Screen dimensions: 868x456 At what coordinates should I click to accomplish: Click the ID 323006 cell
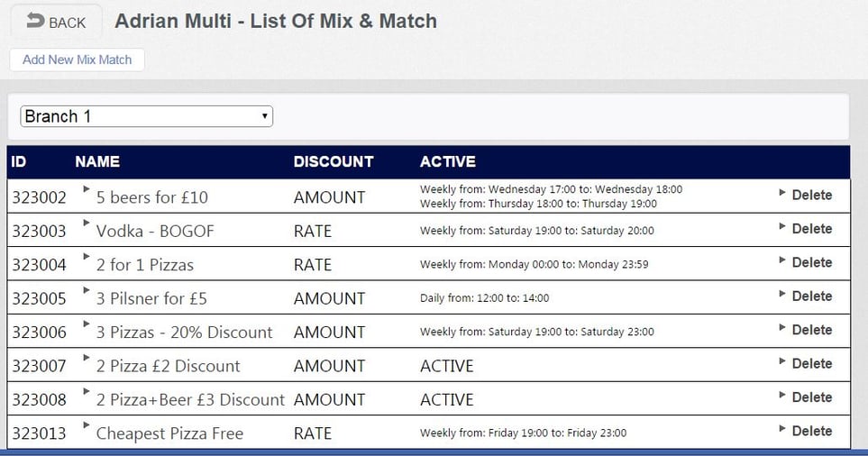click(39, 333)
